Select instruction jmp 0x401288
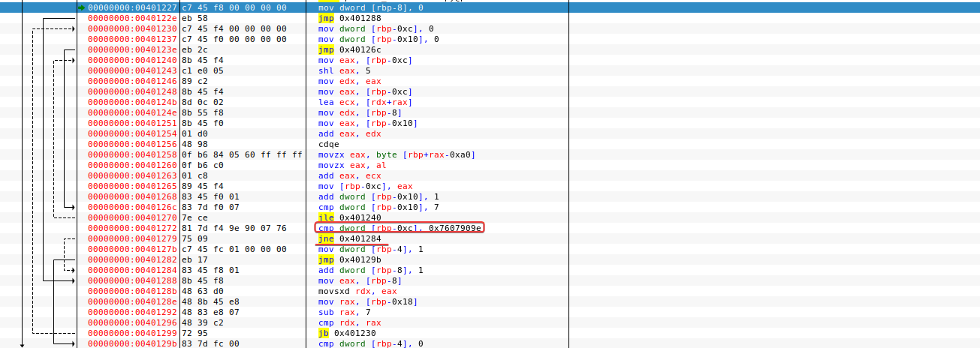980x348 pixels. (351, 18)
